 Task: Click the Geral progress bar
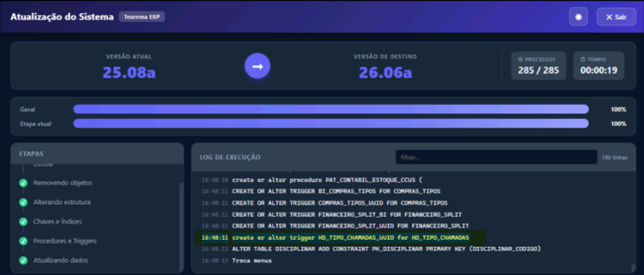click(330, 110)
